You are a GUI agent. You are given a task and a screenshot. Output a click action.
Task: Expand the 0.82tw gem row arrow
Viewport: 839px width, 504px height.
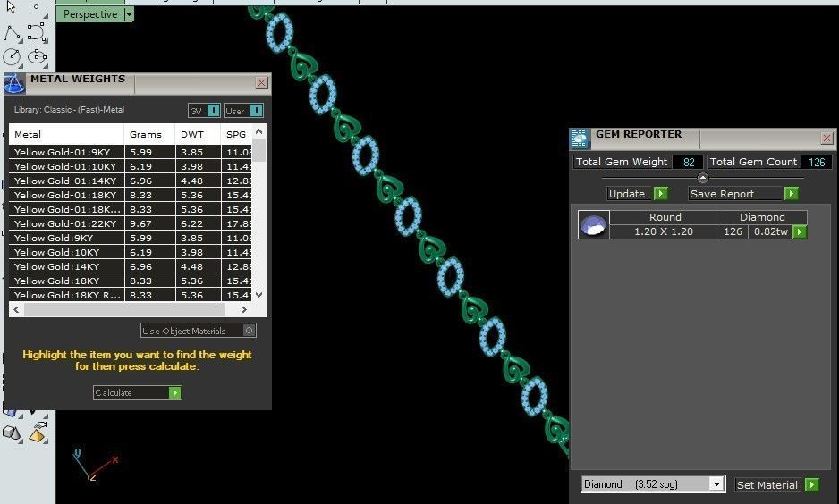799,232
